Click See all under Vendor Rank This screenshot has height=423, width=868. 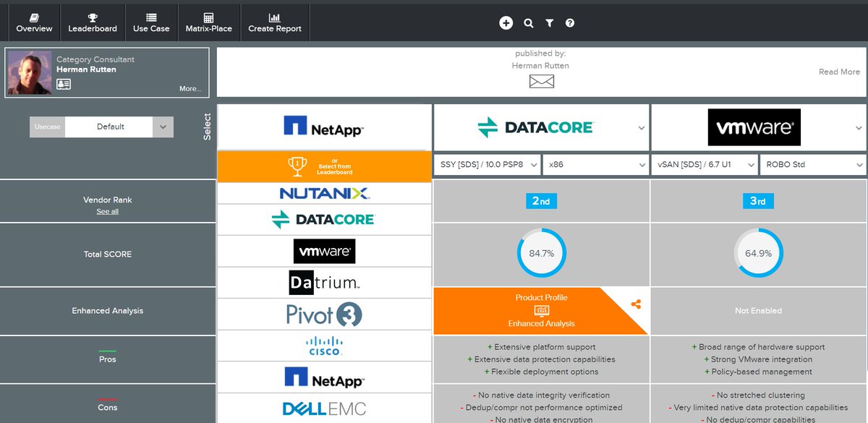[108, 211]
